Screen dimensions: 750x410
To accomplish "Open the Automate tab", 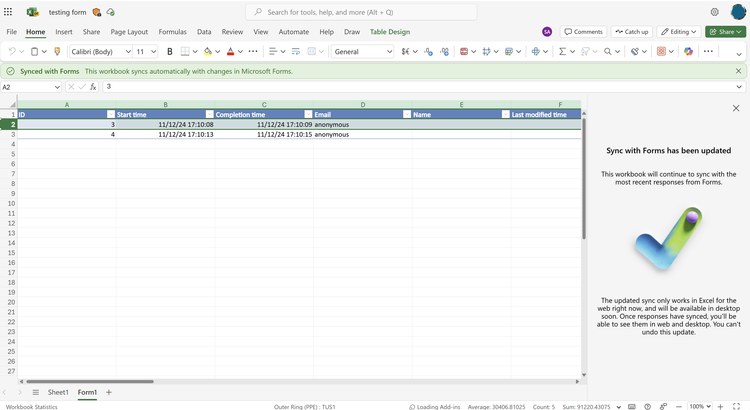I will [x=294, y=32].
